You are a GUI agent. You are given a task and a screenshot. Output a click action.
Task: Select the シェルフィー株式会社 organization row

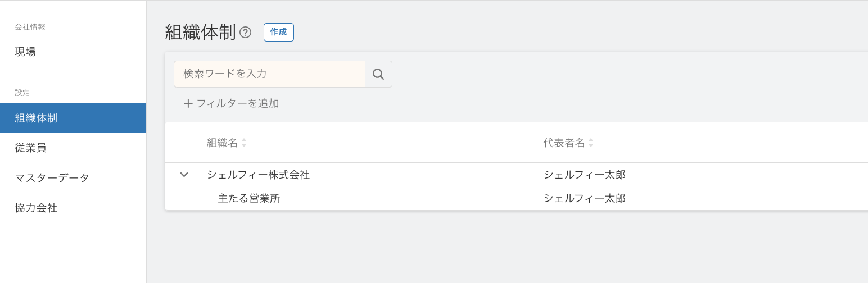(516, 175)
